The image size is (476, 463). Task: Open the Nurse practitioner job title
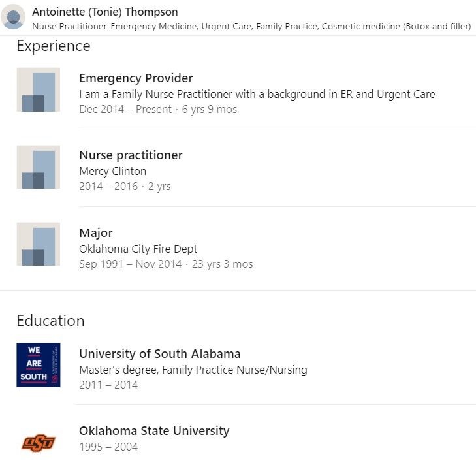[x=131, y=155]
